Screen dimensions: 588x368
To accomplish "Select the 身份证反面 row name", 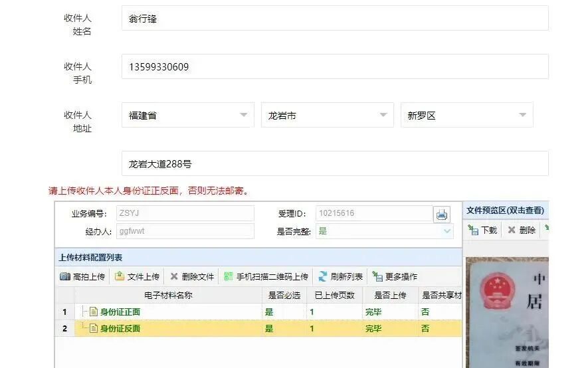I will click(120, 329).
